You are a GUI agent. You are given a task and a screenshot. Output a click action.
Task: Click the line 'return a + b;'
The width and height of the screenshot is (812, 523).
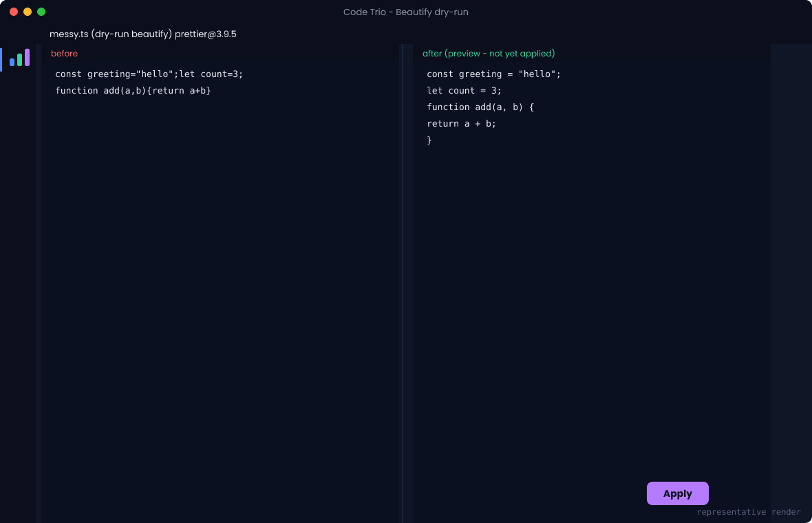click(462, 124)
